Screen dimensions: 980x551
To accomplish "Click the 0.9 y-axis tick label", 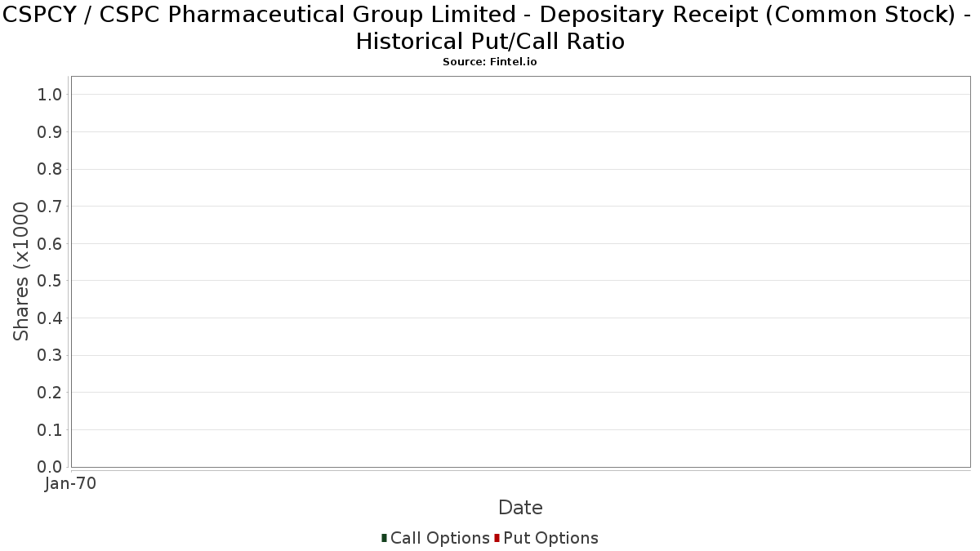I will (50, 132).
